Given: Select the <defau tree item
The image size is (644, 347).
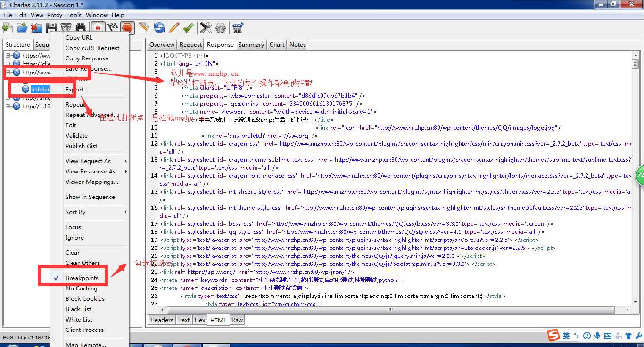Looking at the screenshot, I should pyautogui.click(x=41, y=89).
